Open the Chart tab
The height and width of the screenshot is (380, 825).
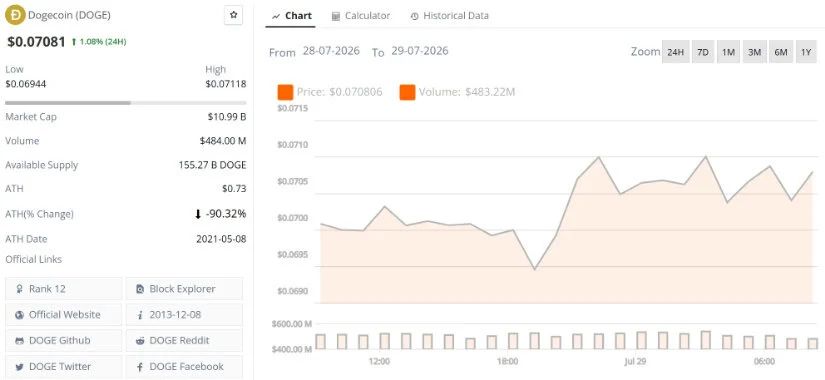pyautogui.click(x=292, y=16)
